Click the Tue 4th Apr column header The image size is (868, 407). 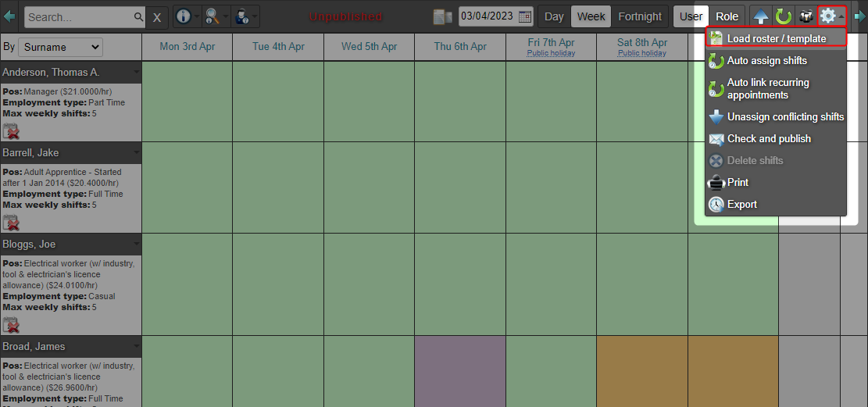[278, 47]
